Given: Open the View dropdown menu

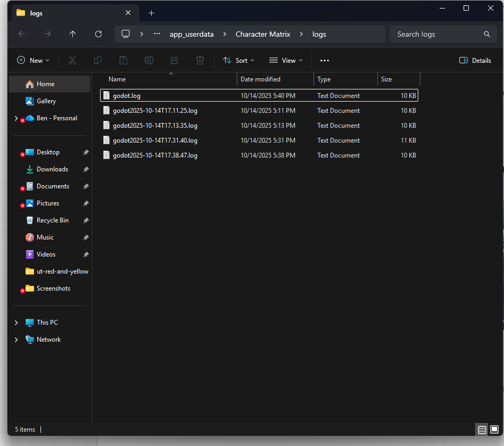Looking at the screenshot, I should (x=286, y=61).
